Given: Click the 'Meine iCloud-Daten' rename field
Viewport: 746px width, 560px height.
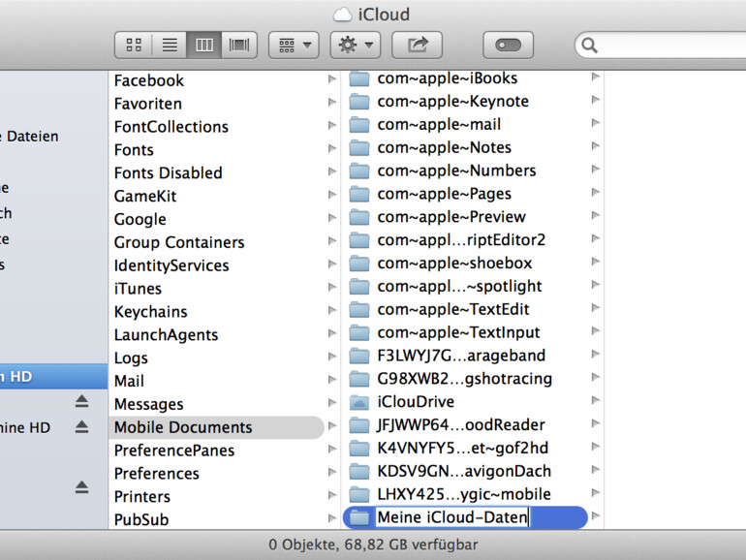Looking at the screenshot, I should coord(452,517).
